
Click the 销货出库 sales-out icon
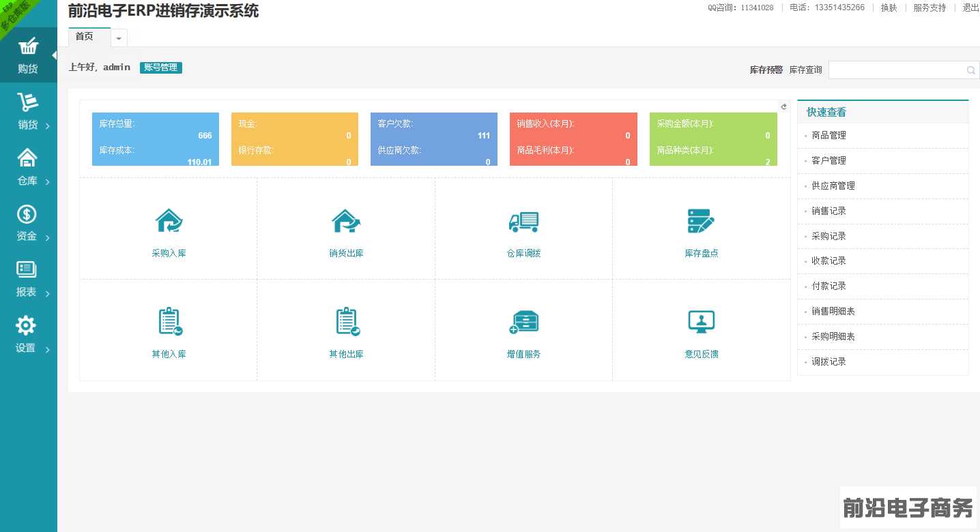pos(346,221)
